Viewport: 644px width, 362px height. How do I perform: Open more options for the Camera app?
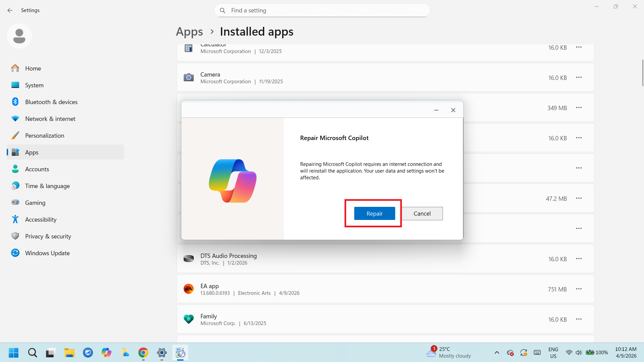(x=579, y=78)
